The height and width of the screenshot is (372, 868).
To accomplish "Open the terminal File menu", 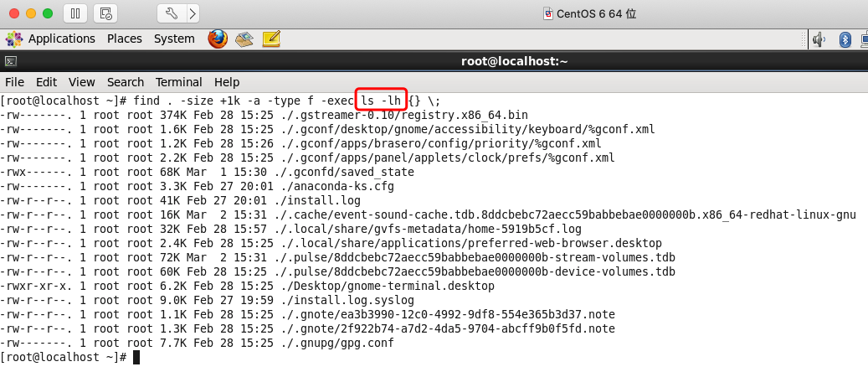I will (x=14, y=82).
